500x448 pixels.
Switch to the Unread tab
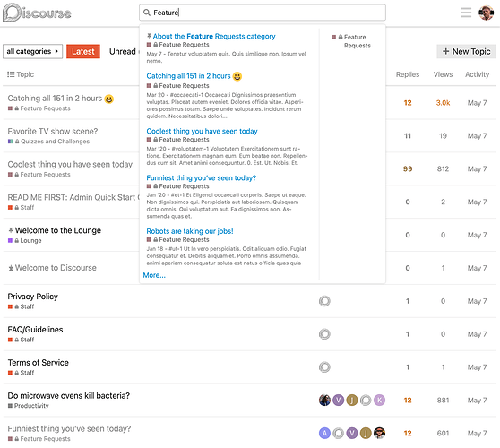tap(123, 51)
